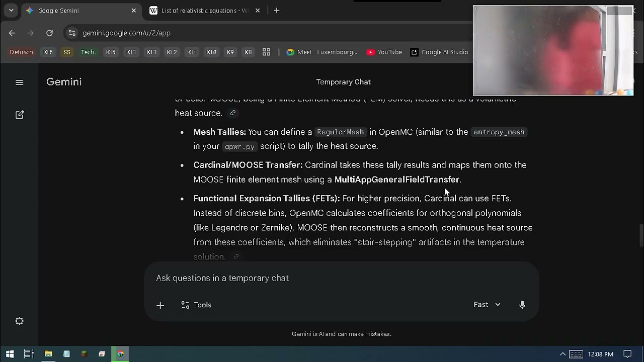Go forward in browser history
Image resolution: width=644 pixels, height=362 pixels.
click(x=31, y=33)
